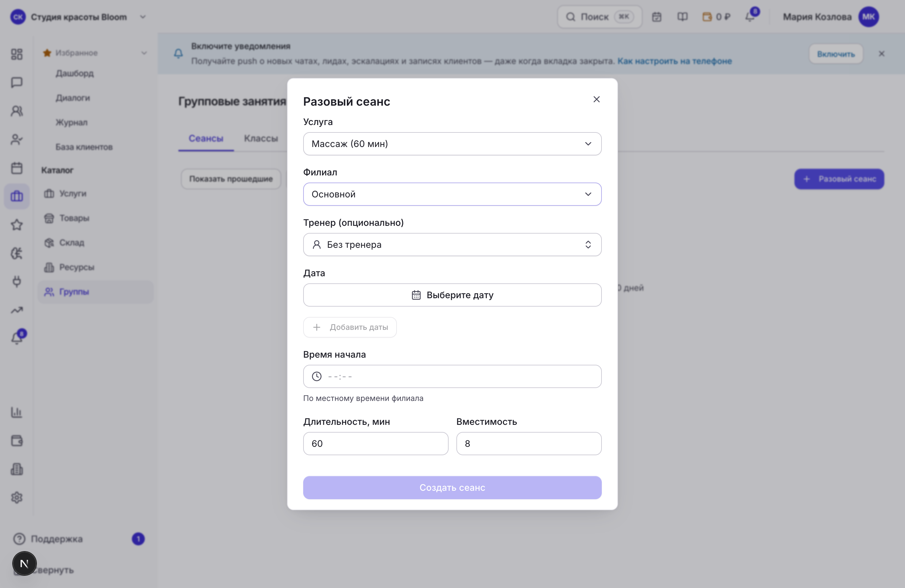Screen dimensions: 905x588
Task: Click the wallet balance 0 ₽
Action: coord(716,17)
